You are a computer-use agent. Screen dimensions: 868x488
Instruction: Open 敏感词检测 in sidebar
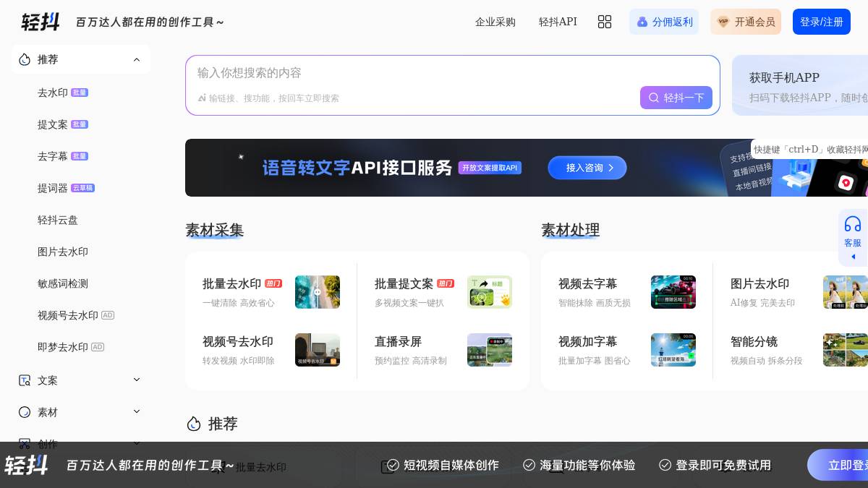click(x=63, y=283)
